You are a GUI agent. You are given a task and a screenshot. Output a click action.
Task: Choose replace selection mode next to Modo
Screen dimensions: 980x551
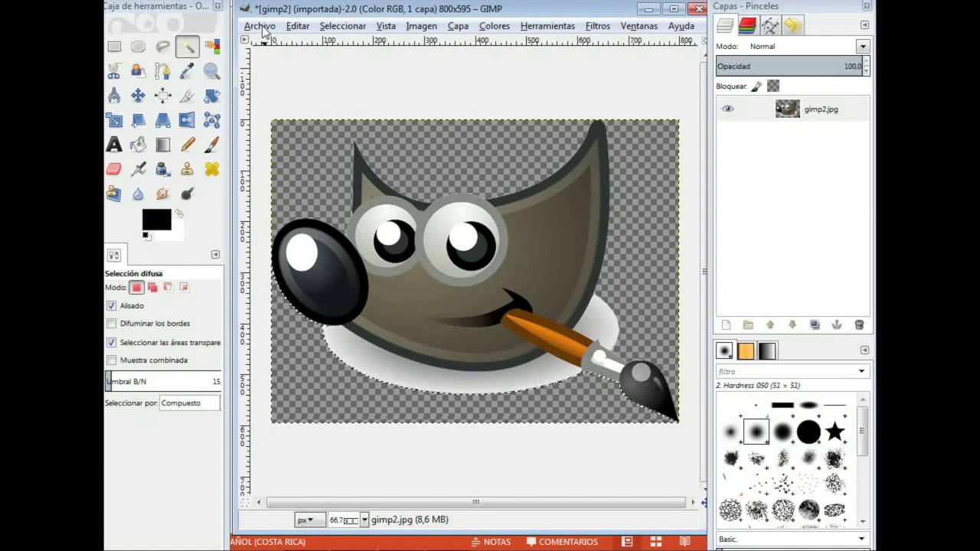[136, 287]
